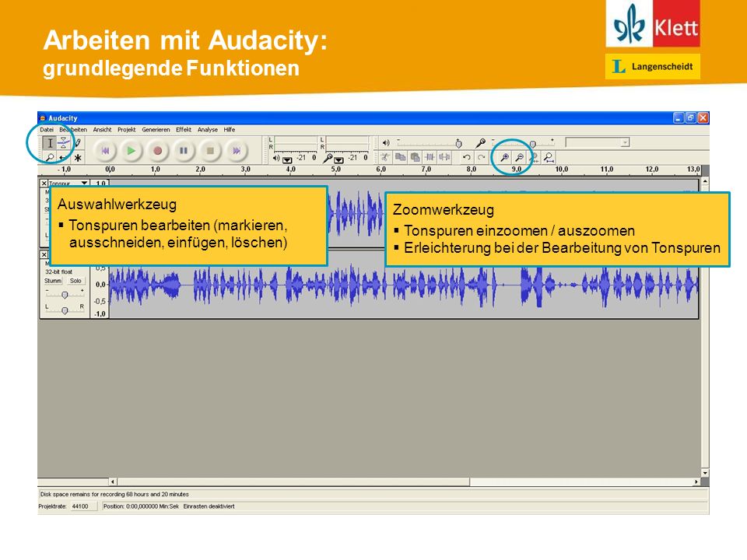Click the speaker icon in the mixer toolbar

(x=386, y=143)
